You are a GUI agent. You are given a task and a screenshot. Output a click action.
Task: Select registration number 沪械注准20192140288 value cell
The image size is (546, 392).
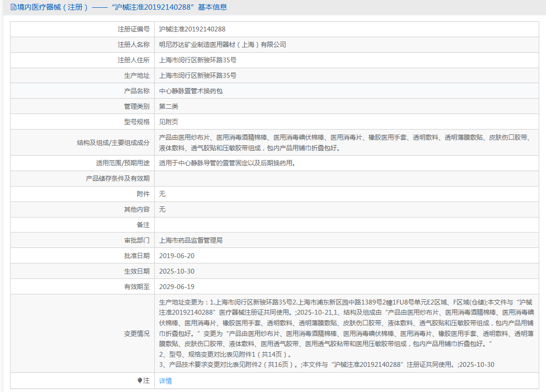coord(192,29)
